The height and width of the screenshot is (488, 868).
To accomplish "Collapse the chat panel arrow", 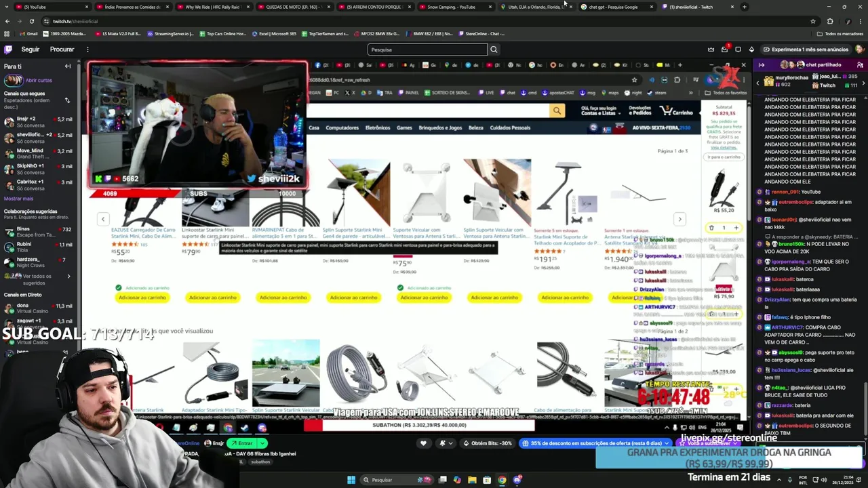I will 762,65.
